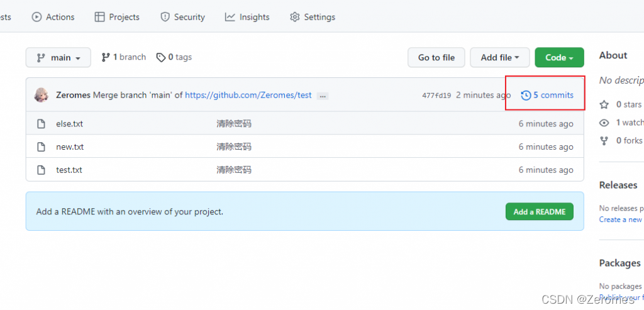Click the Settings gear icon

pyautogui.click(x=294, y=17)
